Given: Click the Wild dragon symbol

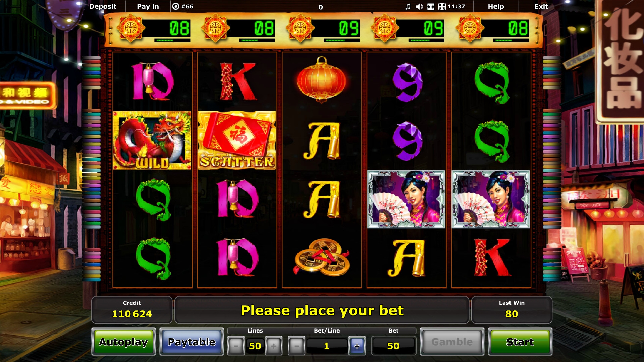Looking at the screenshot, I should tap(152, 140).
